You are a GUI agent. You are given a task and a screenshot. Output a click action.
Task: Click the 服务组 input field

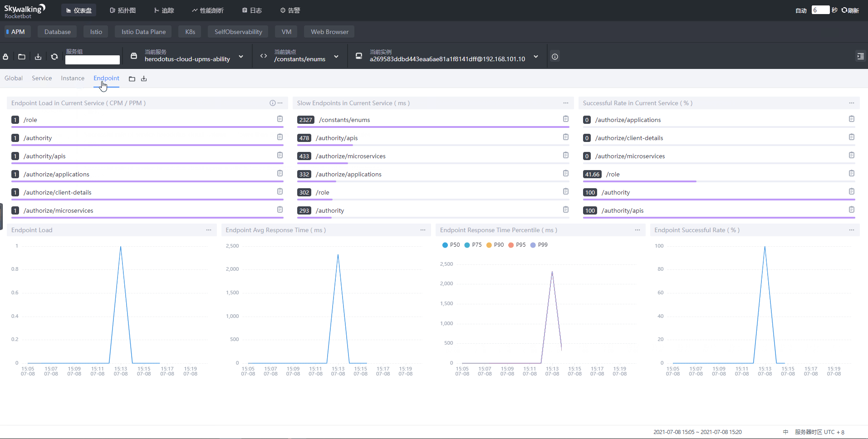coord(93,60)
